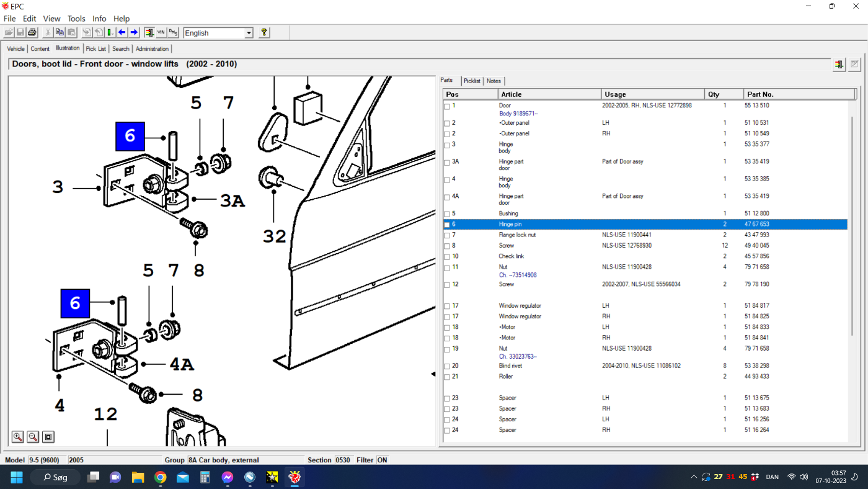Click the Save diskette toolbar icon

(x=20, y=32)
